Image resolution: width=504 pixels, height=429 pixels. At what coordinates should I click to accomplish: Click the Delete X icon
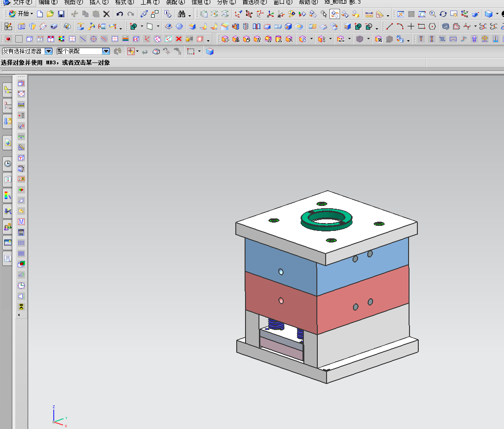tap(107, 14)
